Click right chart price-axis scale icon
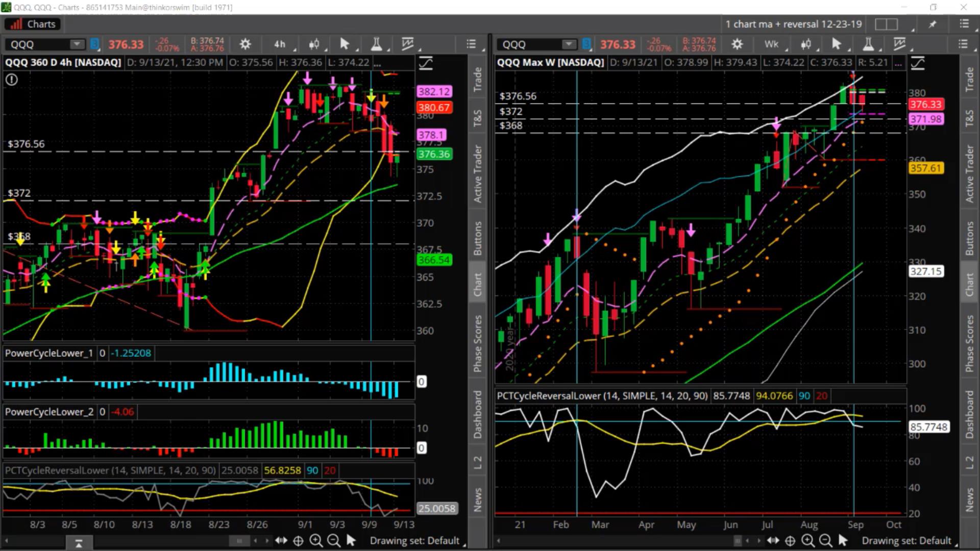 (x=918, y=63)
